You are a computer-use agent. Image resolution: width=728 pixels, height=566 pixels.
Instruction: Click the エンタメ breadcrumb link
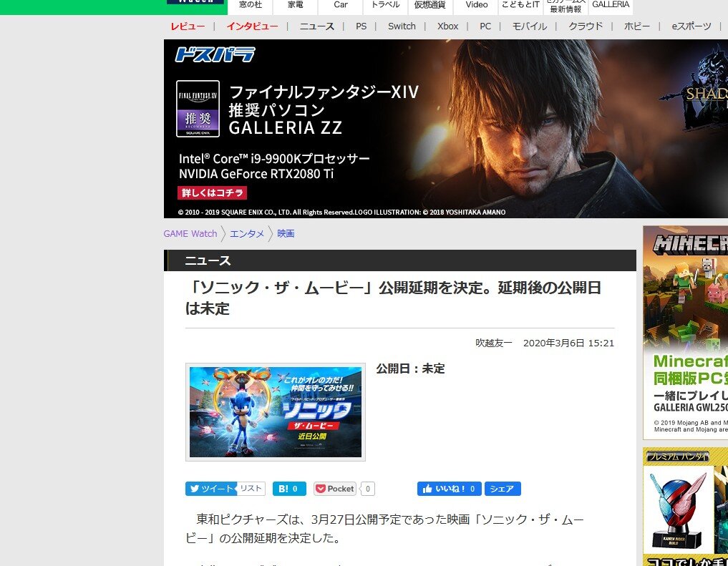coord(247,234)
